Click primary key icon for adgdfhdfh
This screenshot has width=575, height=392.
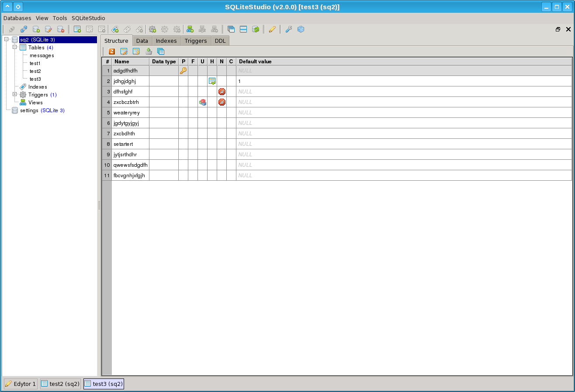click(184, 70)
